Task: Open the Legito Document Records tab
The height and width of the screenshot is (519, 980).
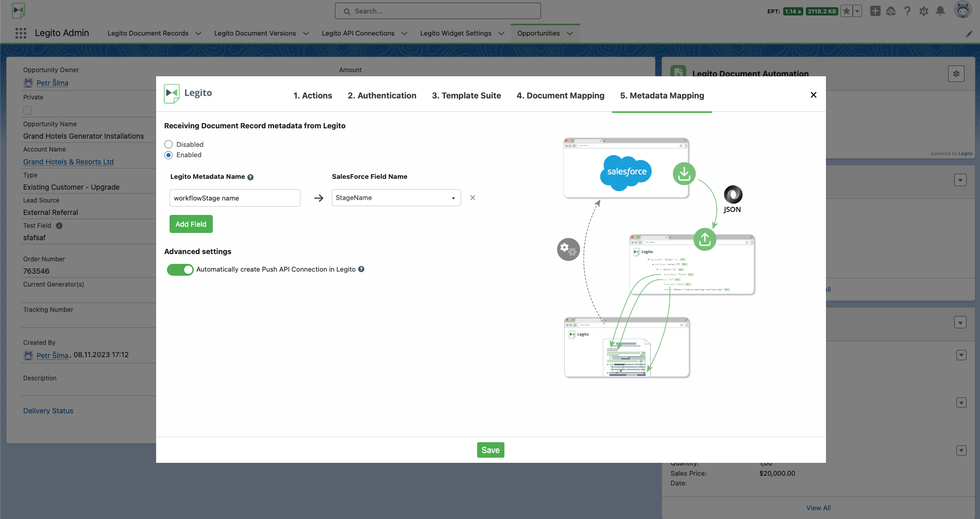Action: 148,34
